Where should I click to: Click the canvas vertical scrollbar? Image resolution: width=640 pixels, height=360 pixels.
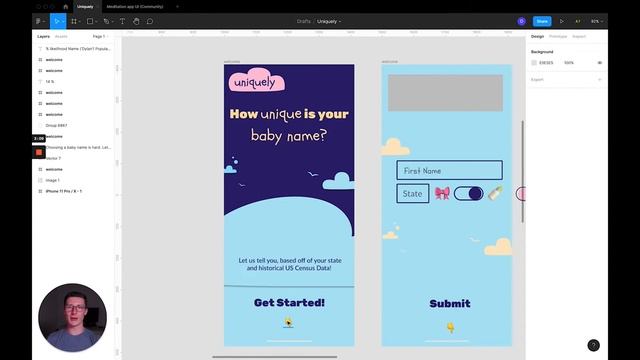click(x=522, y=171)
